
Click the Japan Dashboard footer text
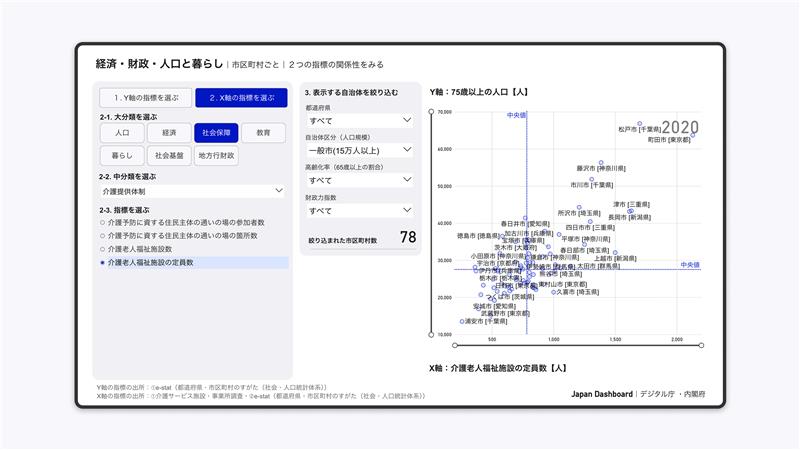tap(602, 394)
